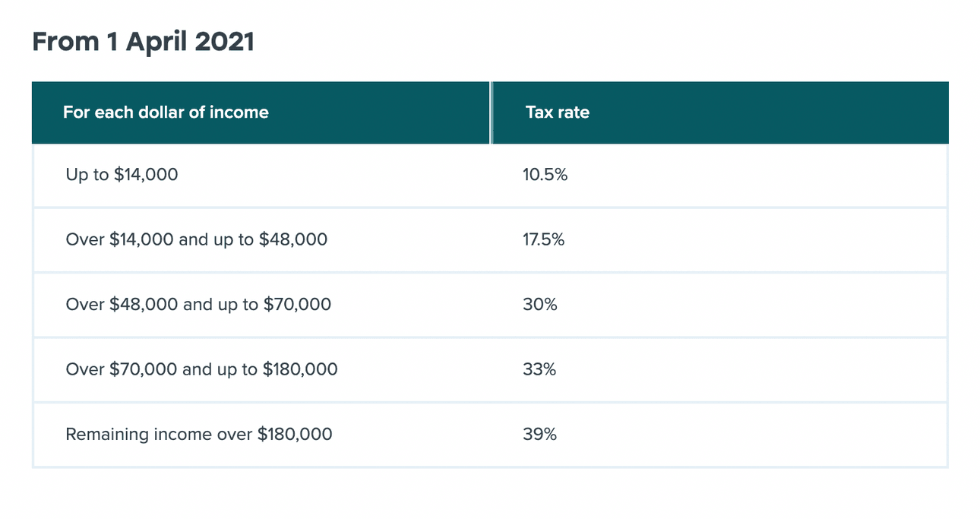Click the 33% tax rate value

pyautogui.click(x=539, y=370)
